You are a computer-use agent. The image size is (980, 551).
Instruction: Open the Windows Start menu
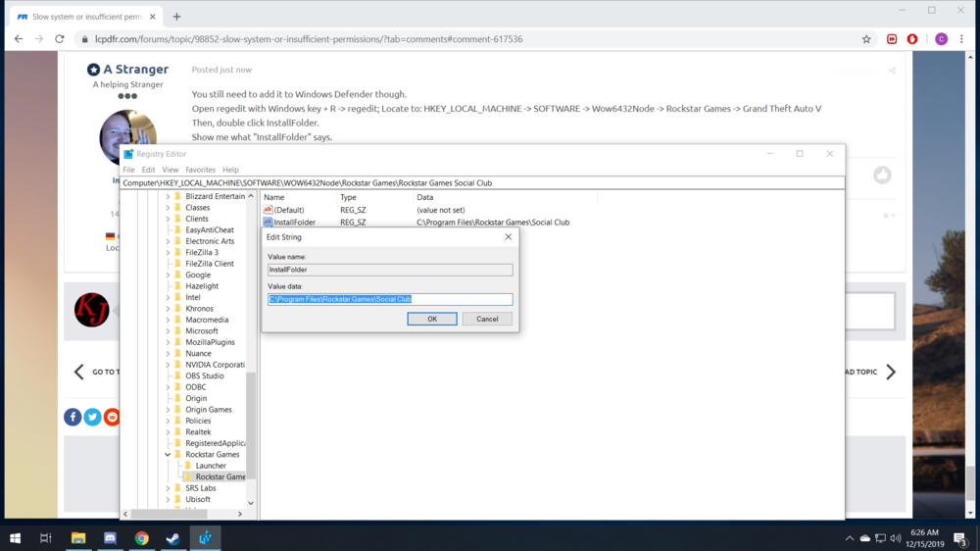[15, 538]
